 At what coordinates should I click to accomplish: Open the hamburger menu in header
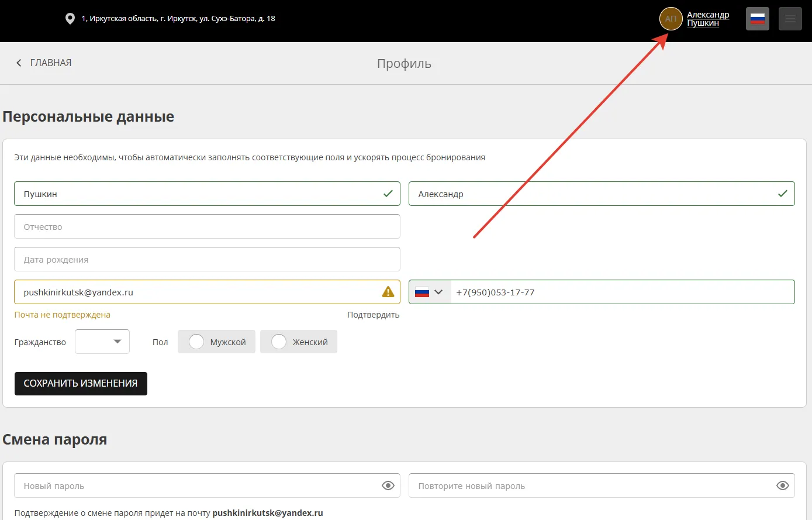coord(790,19)
